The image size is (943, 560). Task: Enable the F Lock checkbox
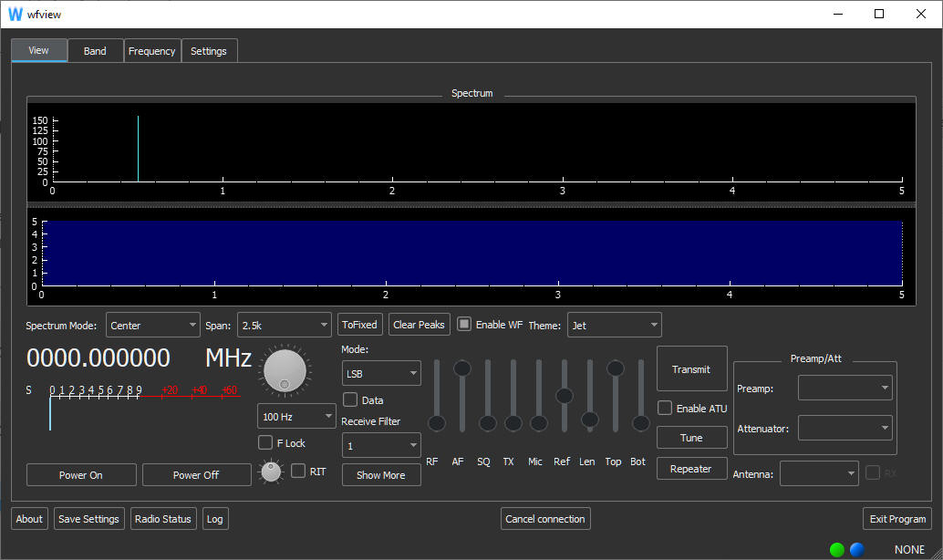266,443
